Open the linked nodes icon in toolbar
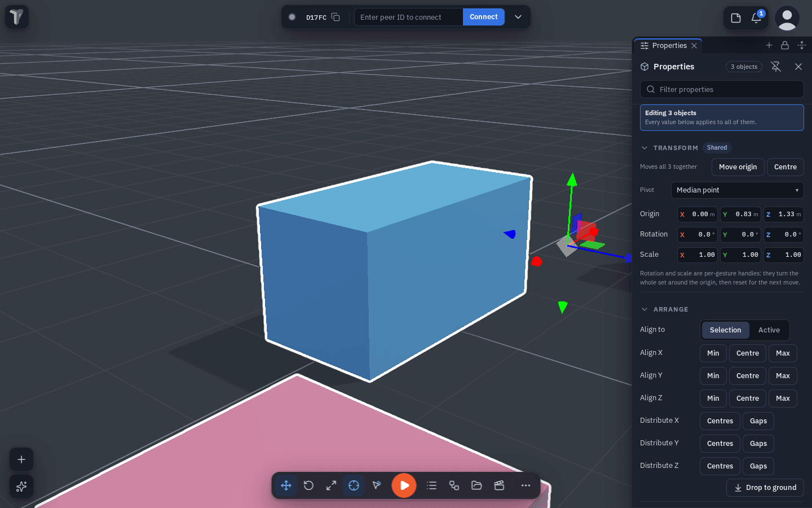The image size is (812, 508). pos(454,485)
